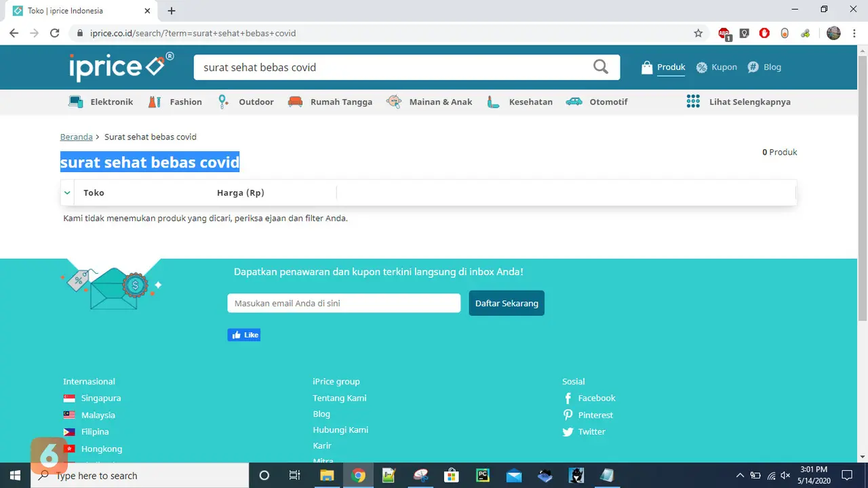Click the Facebook Like button

click(244, 335)
